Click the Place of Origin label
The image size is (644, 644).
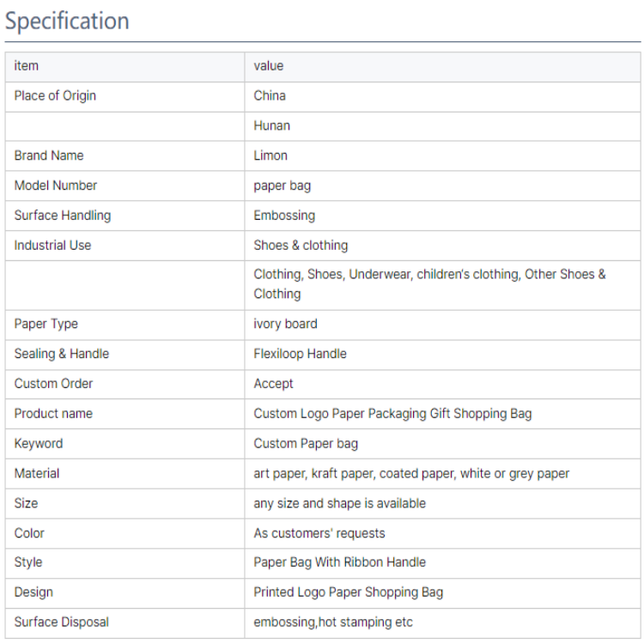tap(55, 95)
